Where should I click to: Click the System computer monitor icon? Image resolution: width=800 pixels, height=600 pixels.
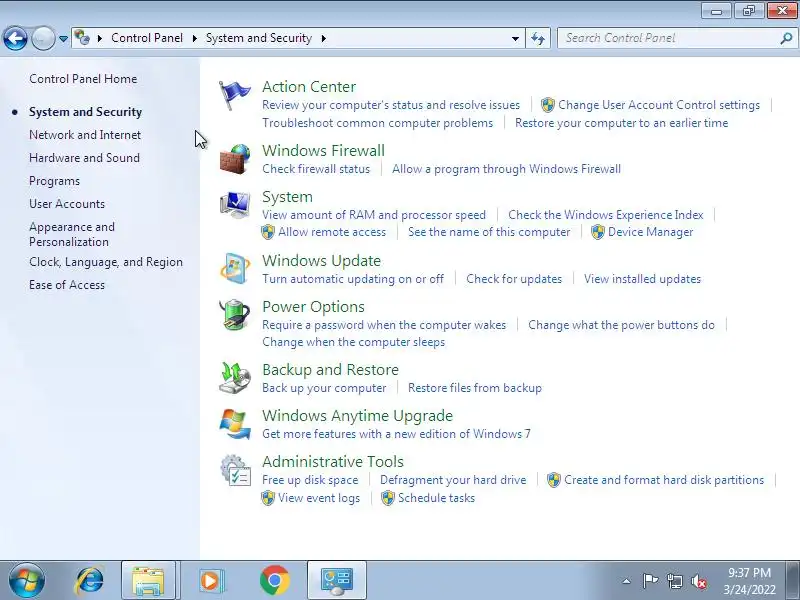pyautogui.click(x=235, y=205)
